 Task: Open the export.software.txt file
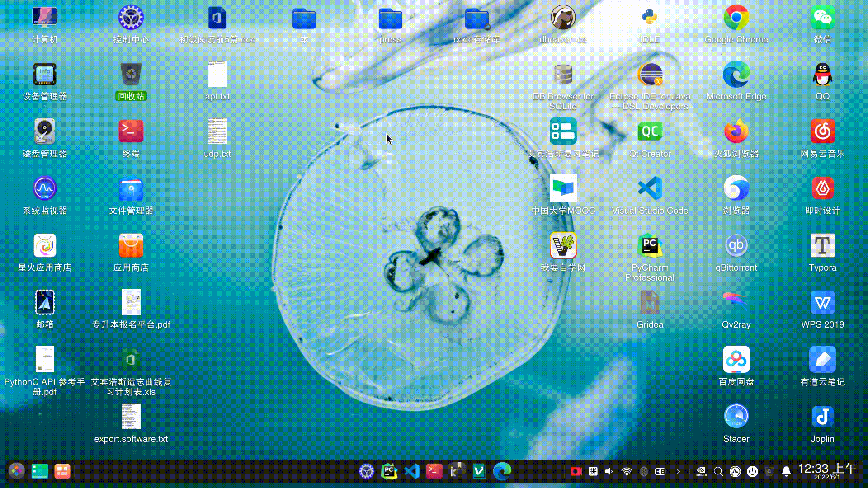pos(131,417)
